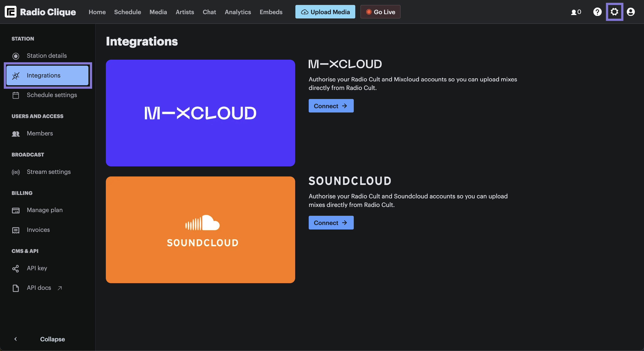
Task: Open the user account profile icon
Action: tap(630, 12)
